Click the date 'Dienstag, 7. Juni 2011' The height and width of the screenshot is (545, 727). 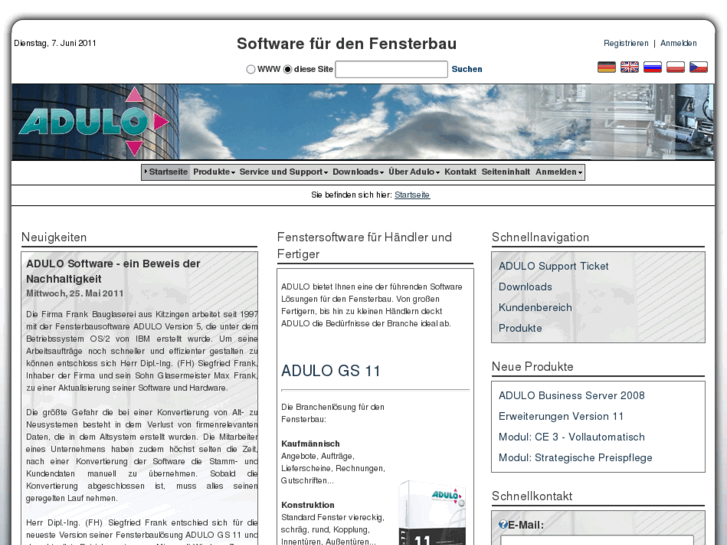pyautogui.click(x=55, y=43)
